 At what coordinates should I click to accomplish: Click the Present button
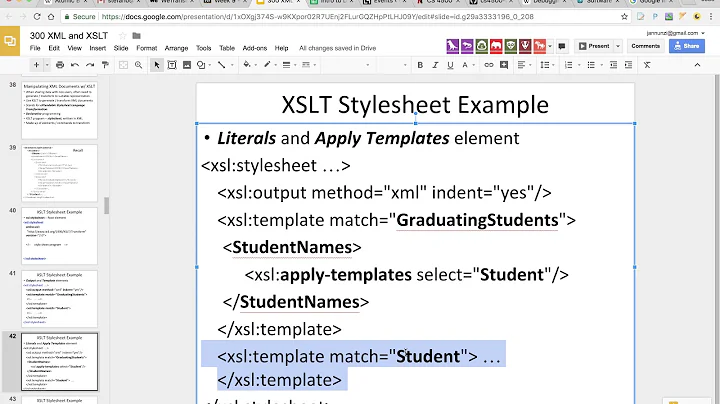(x=594, y=46)
